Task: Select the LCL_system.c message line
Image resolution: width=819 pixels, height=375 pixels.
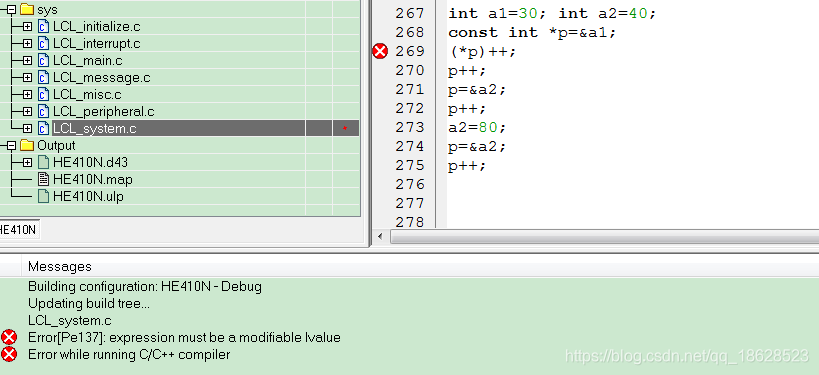Action: [69, 320]
